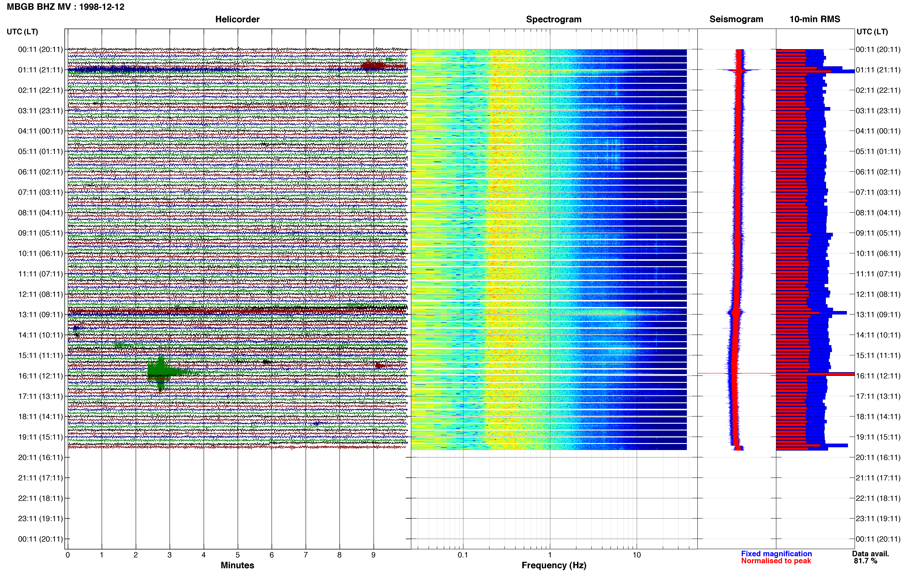924x578 pixels.
Task: Click the right '20:11 (16:11)' time label
Action: click(x=878, y=457)
